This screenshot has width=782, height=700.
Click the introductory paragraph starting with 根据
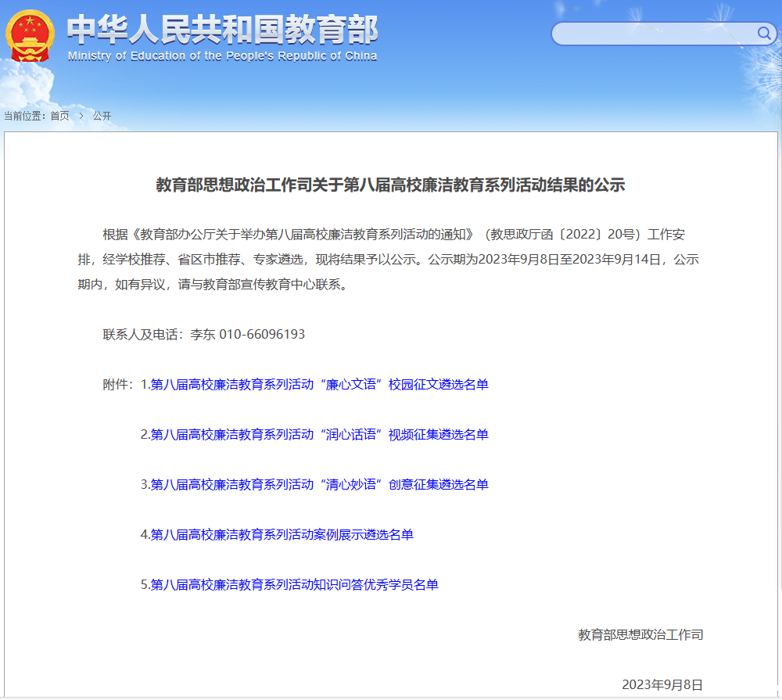coord(390,259)
